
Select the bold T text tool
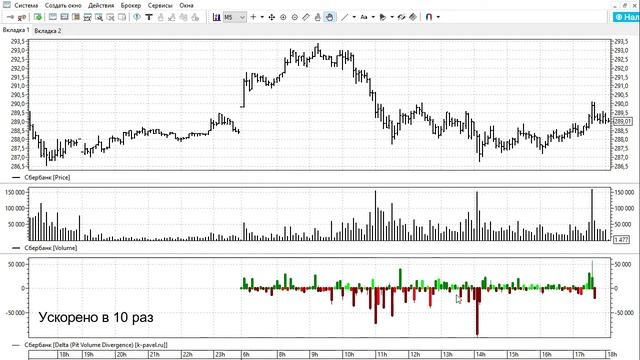click(149, 17)
